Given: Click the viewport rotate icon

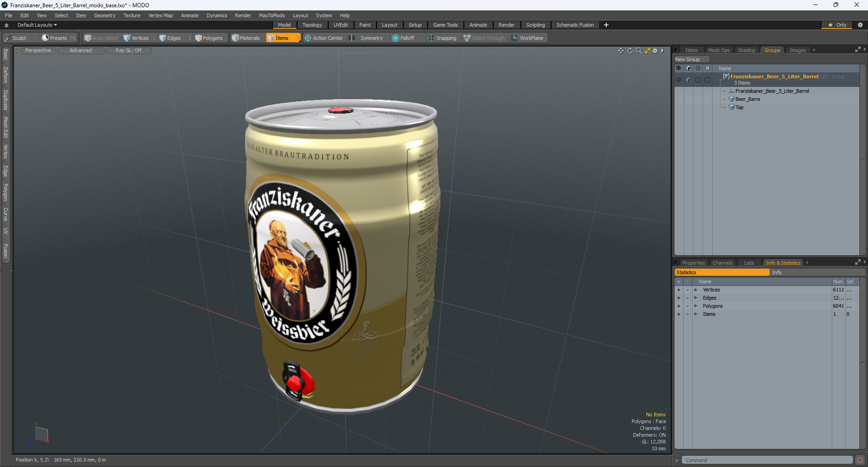Looking at the screenshot, I should pyautogui.click(x=630, y=51).
